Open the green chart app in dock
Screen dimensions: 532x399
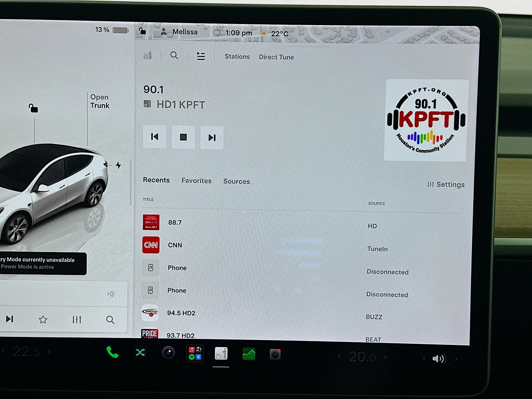tap(249, 354)
